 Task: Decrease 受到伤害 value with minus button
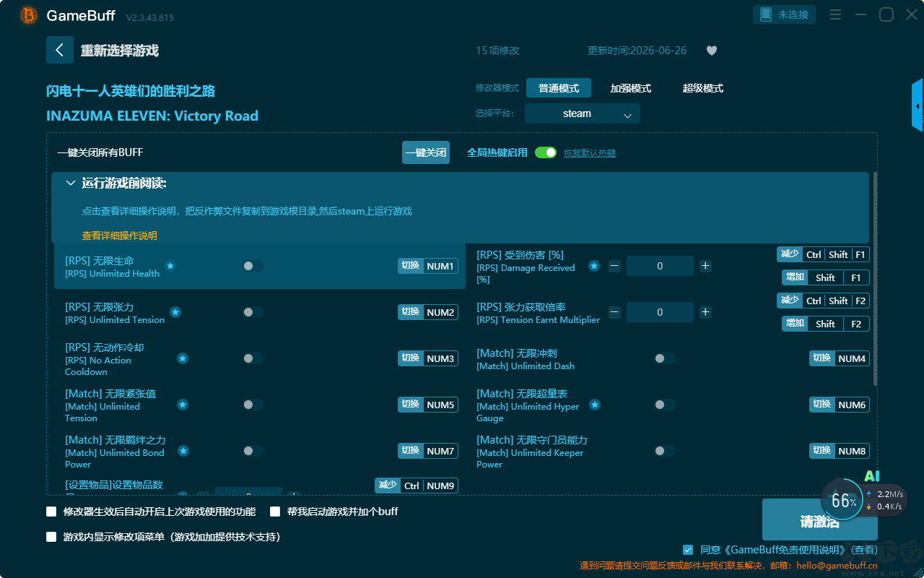click(614, 266)
